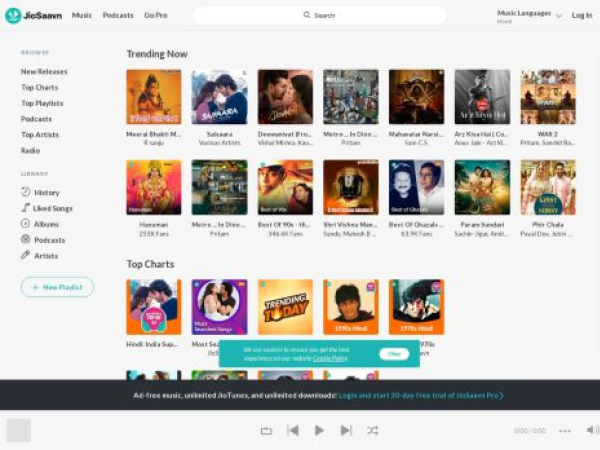Open the Arz Kiya Hai cover
Image resolution: width=600 pixels, height=450 pixels.
pyautogui.click(x=482, y=97)
